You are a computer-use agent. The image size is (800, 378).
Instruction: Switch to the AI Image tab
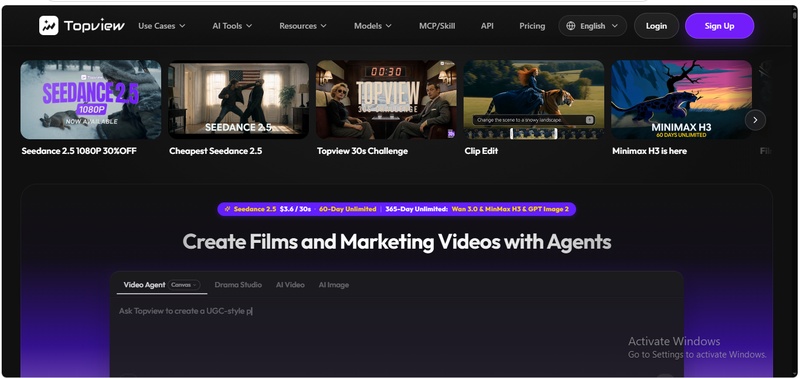tap(334, 285)
